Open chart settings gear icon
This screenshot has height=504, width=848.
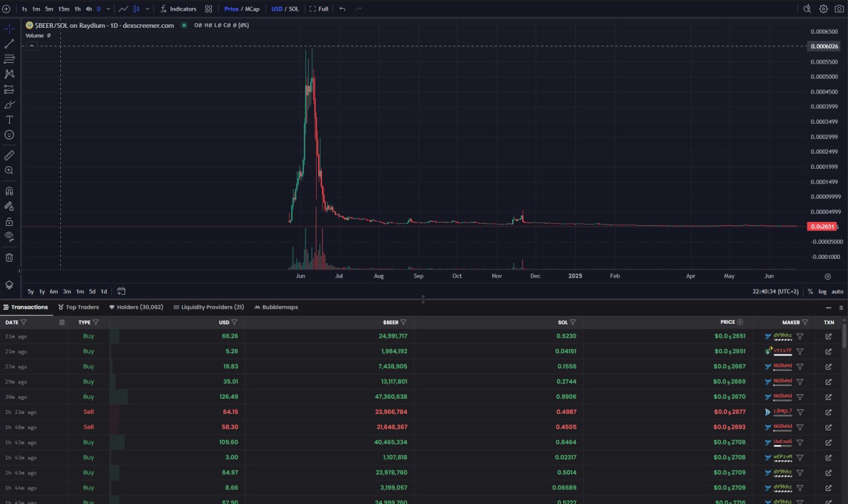click(x=823, y=9)
